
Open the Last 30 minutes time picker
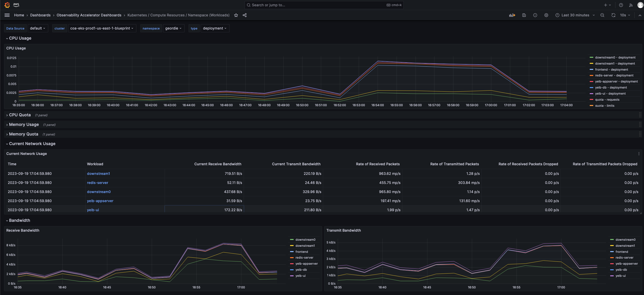point(575,15)
